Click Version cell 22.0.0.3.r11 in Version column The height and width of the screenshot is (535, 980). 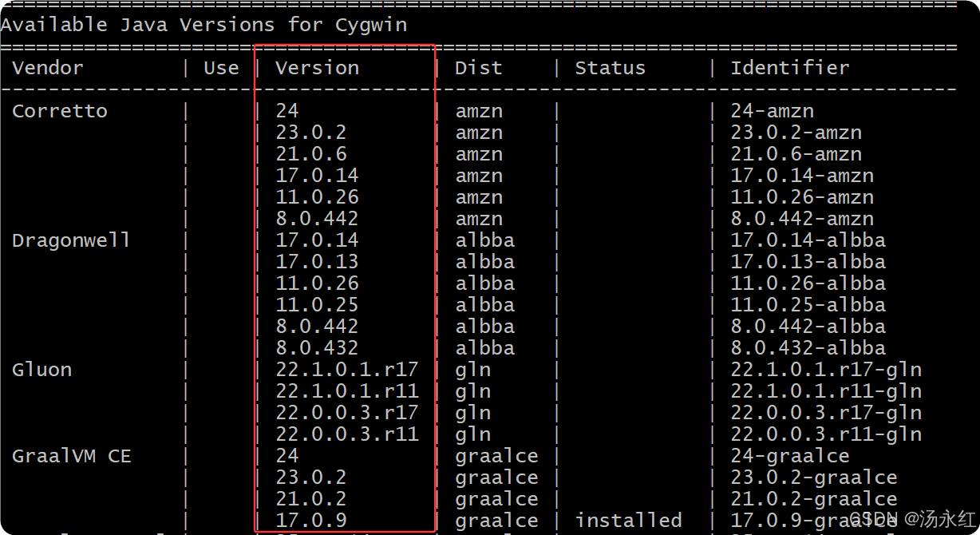point(347,434)
